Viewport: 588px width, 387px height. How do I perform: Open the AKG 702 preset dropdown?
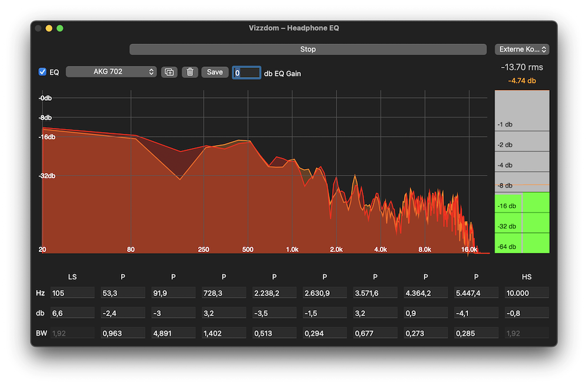[111, 72]
